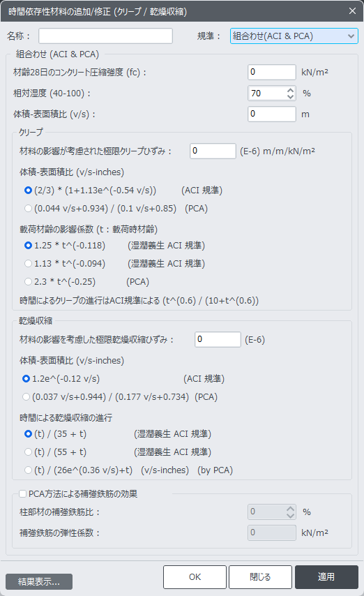
Task: Increase 相対湿度 with the up stepper arrow
Action: click(290, 91)
